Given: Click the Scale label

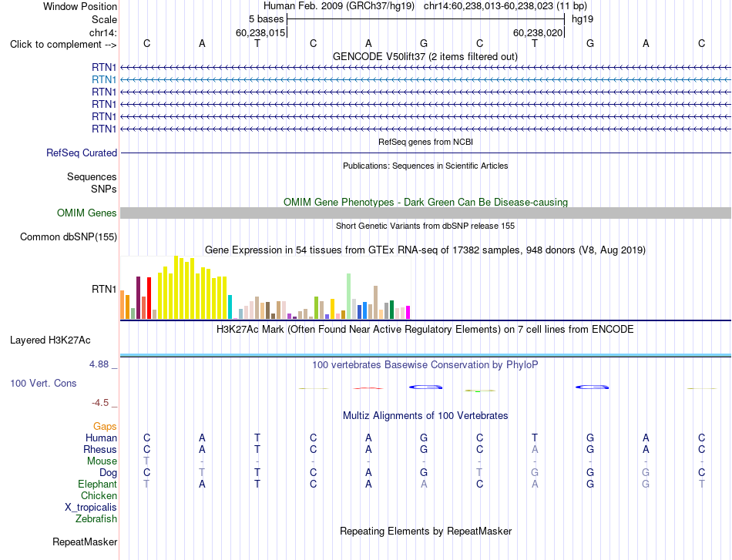Looking at the screenshot, I should (x=104, y=19).
